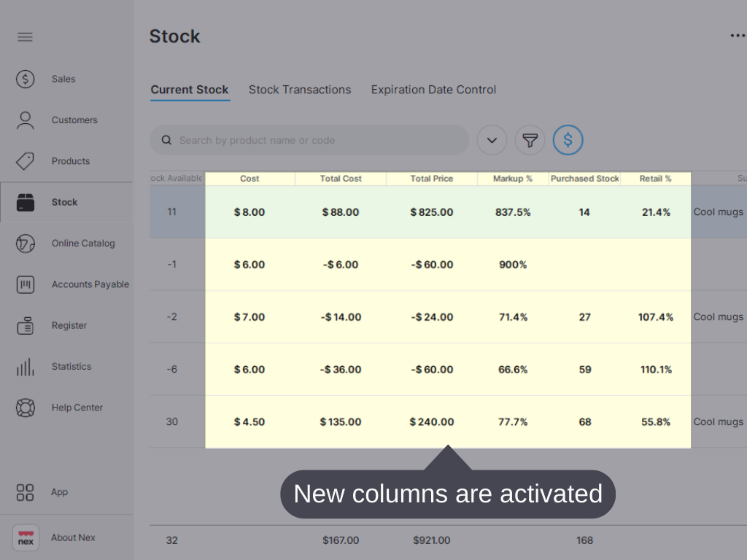Open the three-dot overflow menu
The width and height of the screenshot is (747, 560).
tap(738, 35)
